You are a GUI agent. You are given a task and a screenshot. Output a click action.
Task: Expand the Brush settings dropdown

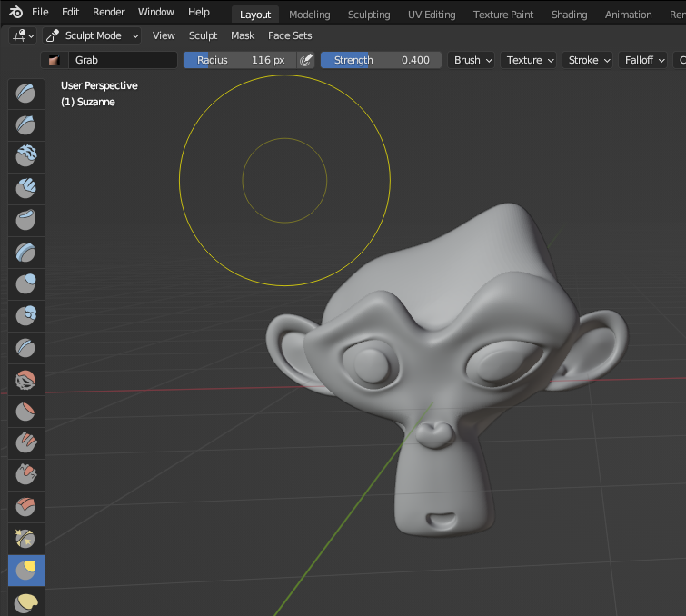coord(472,60)
